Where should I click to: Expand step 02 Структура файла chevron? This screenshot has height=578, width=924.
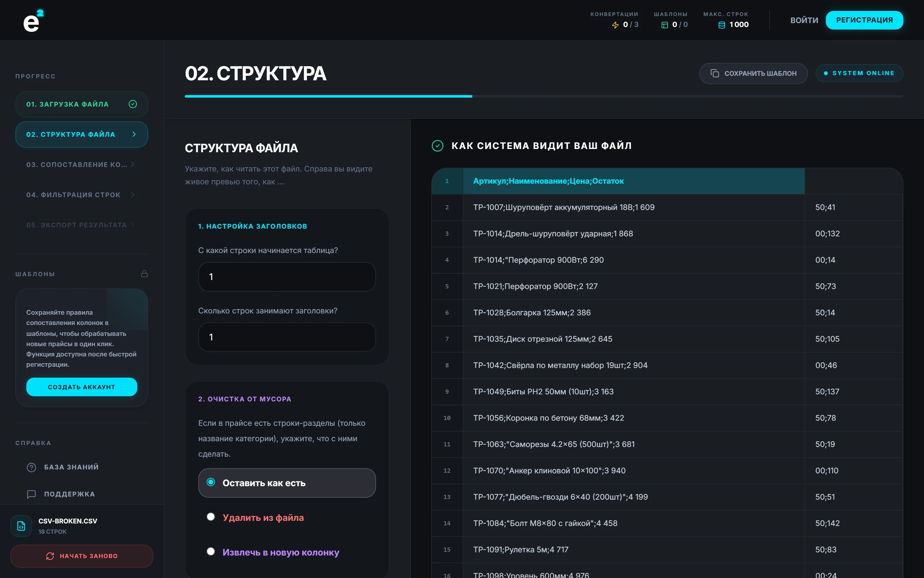[x=134, y=134]
